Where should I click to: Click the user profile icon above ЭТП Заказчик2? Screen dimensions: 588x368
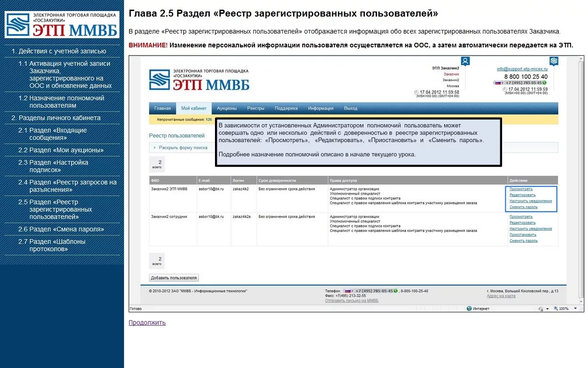coord(465,61)
